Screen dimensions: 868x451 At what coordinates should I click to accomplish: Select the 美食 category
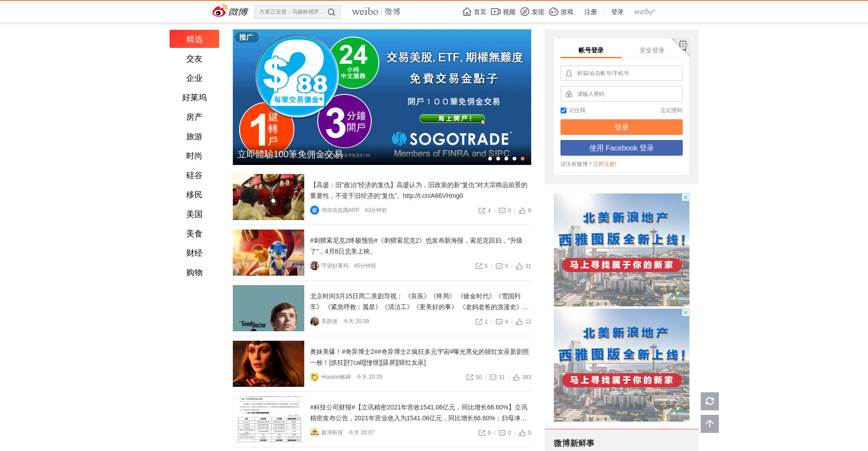(194, 234)
